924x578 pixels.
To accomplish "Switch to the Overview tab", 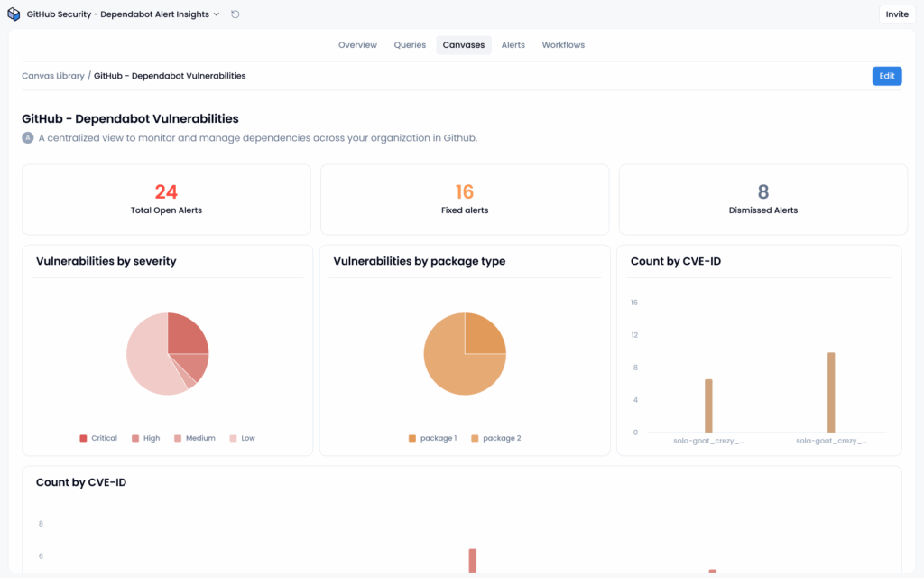I will [x=357, y=44].
